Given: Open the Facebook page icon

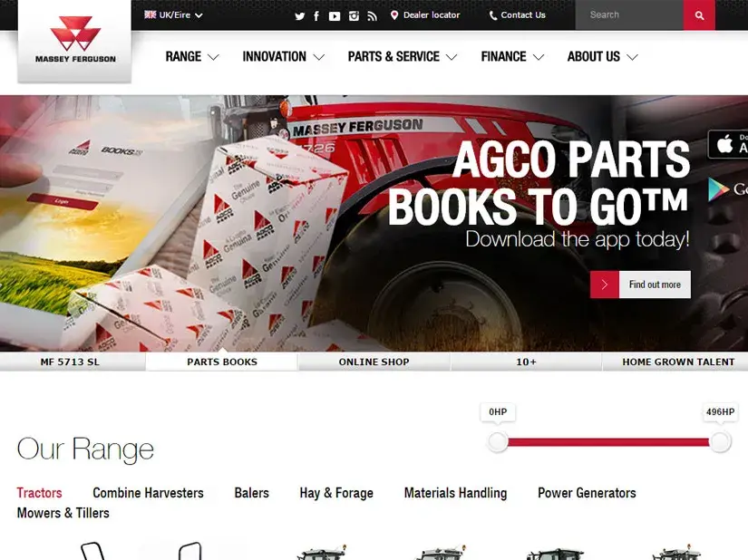Looking at the screenshot, I should click(x=316, y=16).
